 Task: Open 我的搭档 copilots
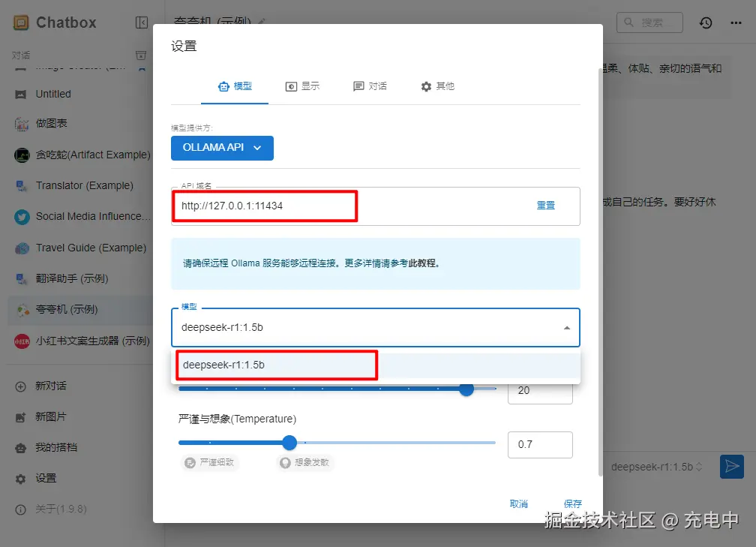click(79, 448)
